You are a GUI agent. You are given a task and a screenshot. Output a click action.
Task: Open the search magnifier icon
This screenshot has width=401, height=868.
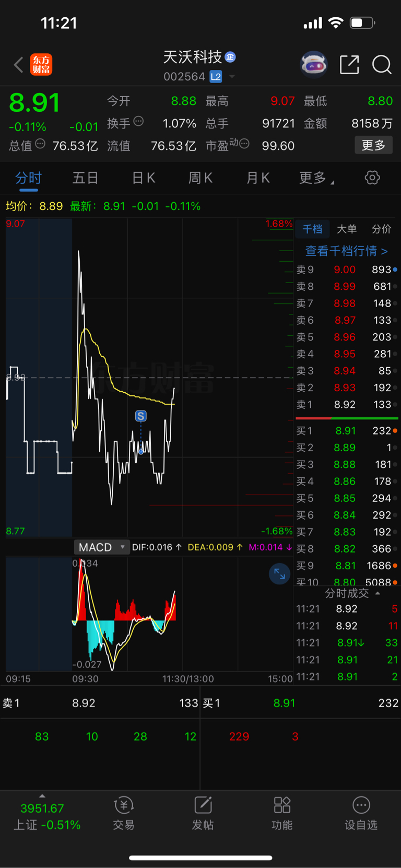(382, 65)
